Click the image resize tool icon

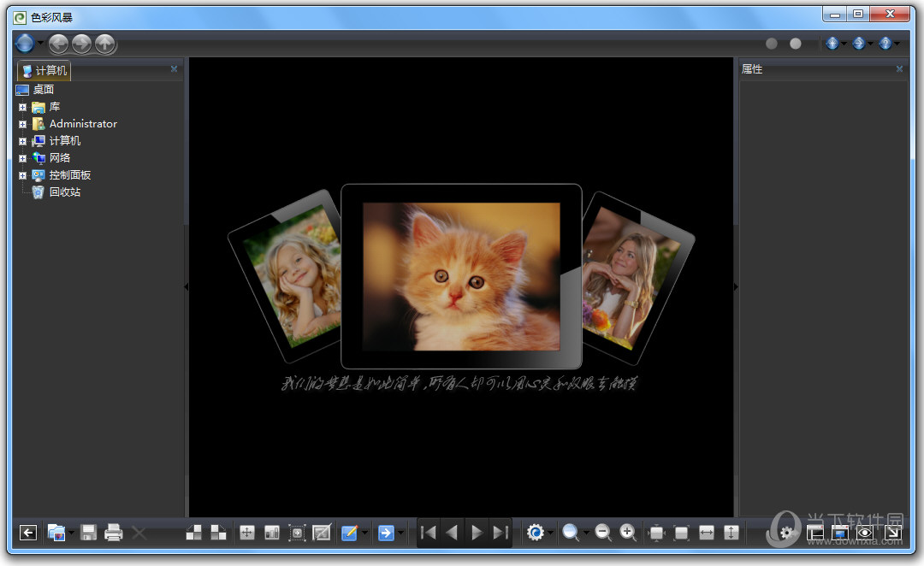pyautogui.click(x=322, y=533)
